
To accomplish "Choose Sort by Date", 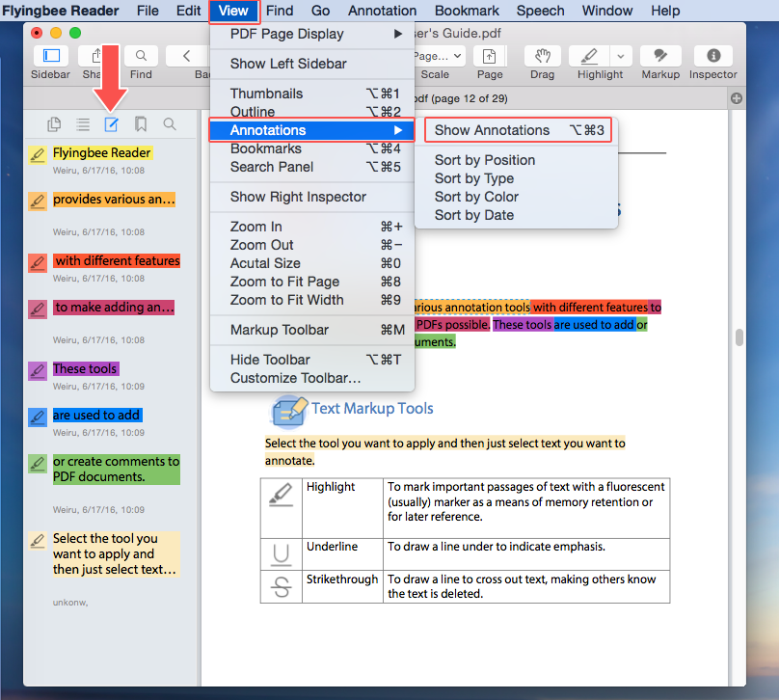I will click(x=516, y=215).
